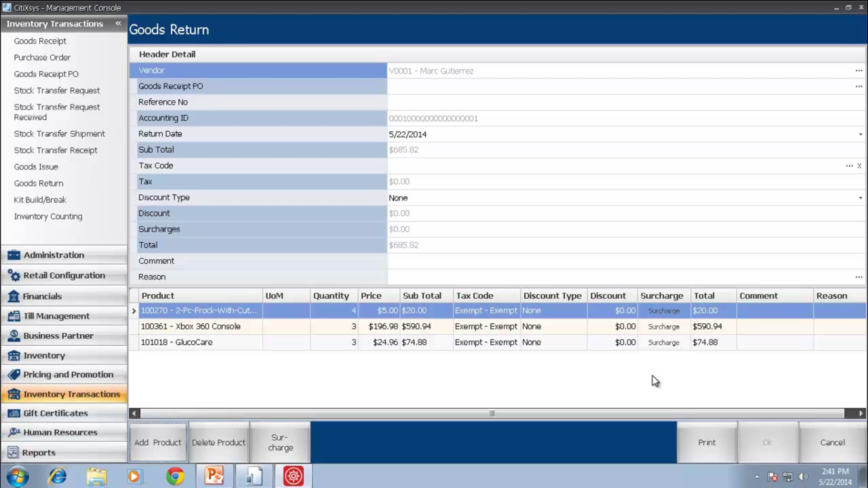This screenshot has height=488, width=868.
Task: Open vendor lookup with the ellipsis button
Action: click(x=859, y=71)
